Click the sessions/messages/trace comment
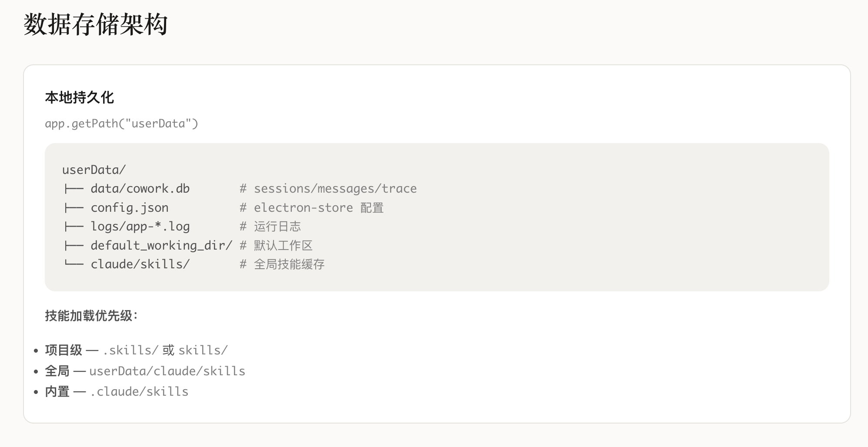Image resolution: width=868 pixels, height=447 pixels. tap(335, 189)
